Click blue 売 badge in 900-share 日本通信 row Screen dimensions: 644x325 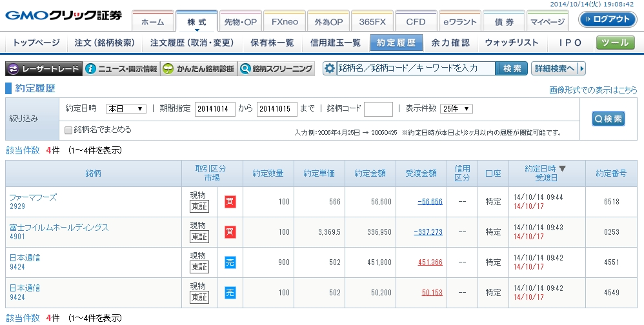pyautogui.click(x=230, y=262)
